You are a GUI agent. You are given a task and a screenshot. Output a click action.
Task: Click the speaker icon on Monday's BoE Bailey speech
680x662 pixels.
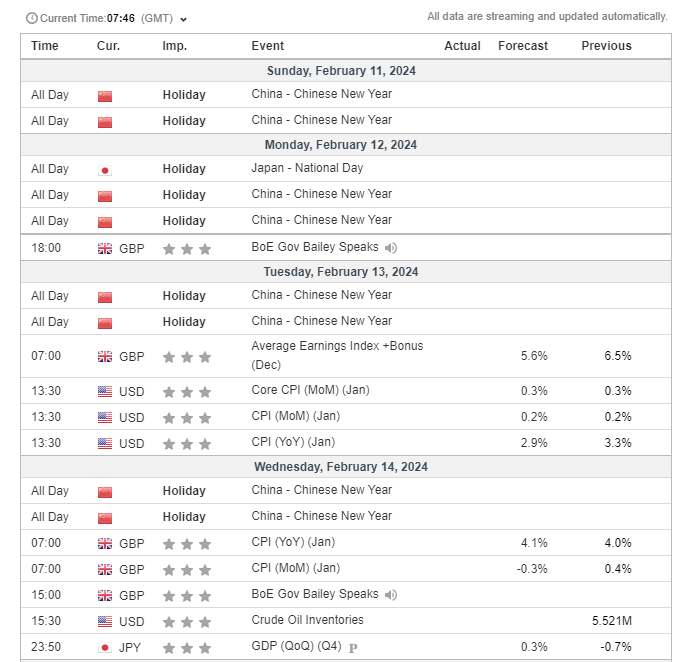391,248
